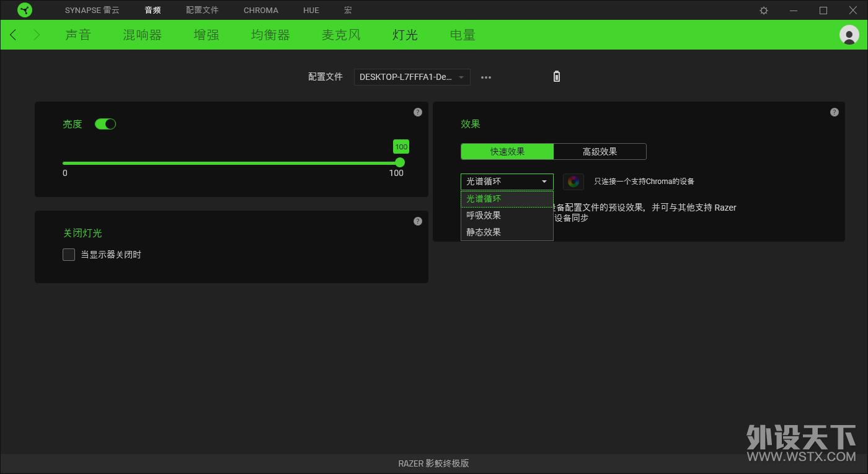Open Chroma Studio color wheel icon
This screenshot has height=474, width=868.
click(573, 182)
